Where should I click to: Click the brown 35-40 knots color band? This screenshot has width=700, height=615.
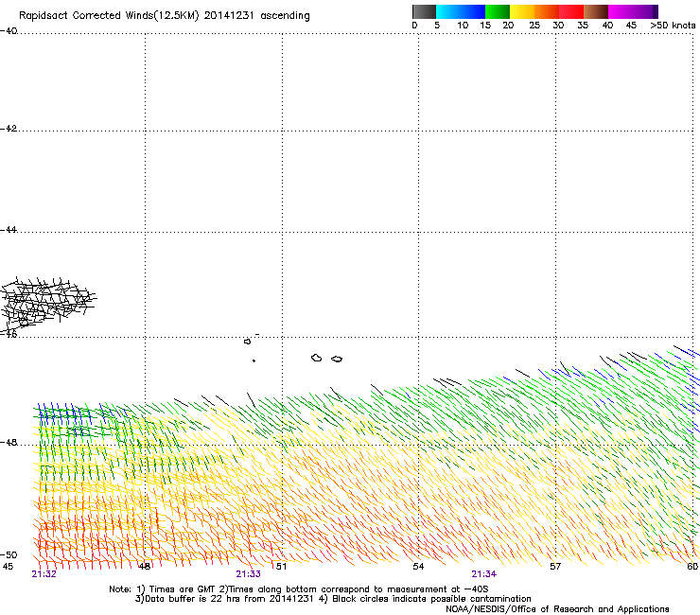tap(596, 11)
